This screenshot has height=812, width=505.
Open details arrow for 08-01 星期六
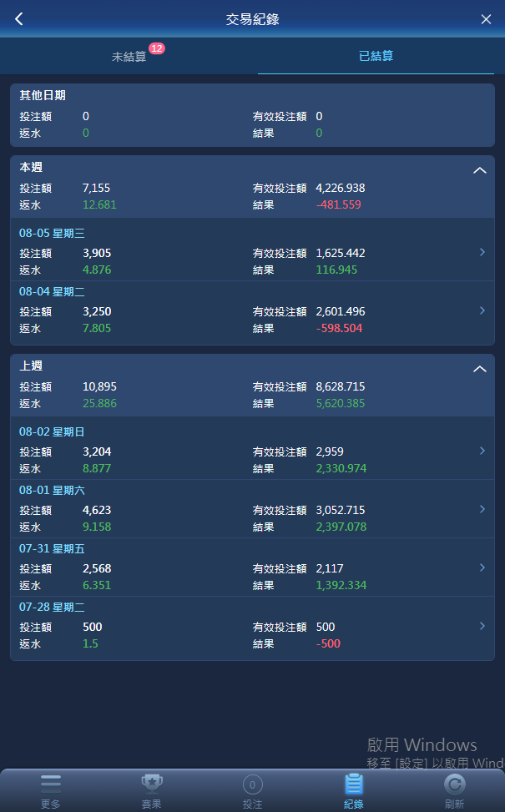(x=482, y=510)
